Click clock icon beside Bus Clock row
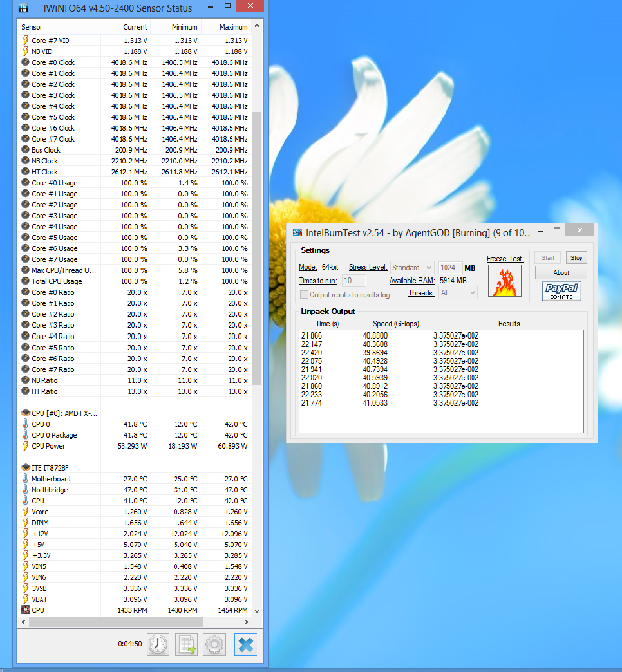Image resolution: width=622 pixels, height=672 pixels. pos(26,149)
